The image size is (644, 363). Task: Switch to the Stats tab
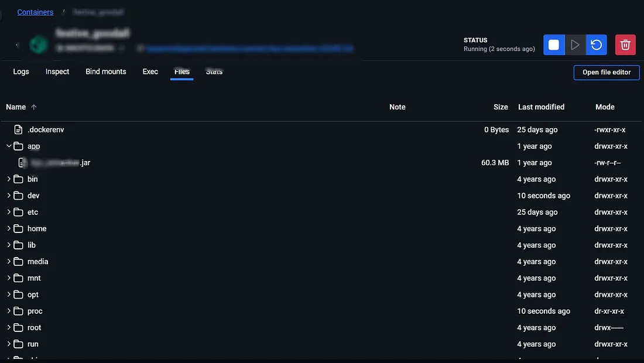pos(214,71)
